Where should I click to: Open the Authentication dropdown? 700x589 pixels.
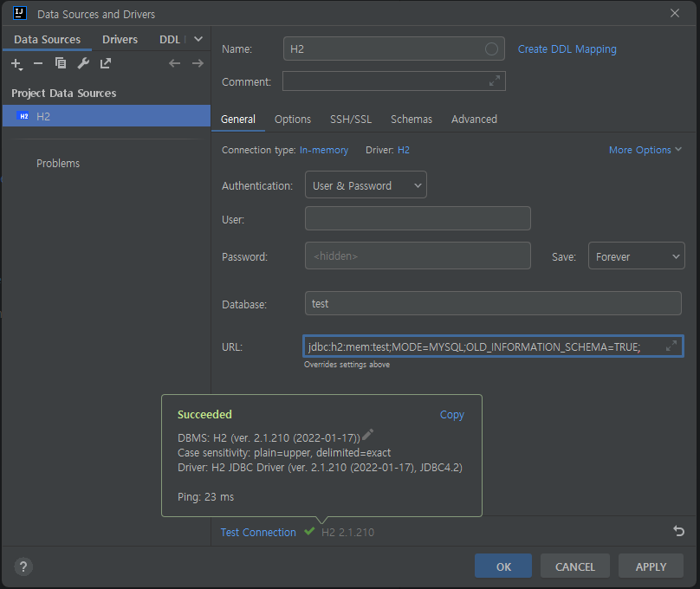[x=366, y=184]
